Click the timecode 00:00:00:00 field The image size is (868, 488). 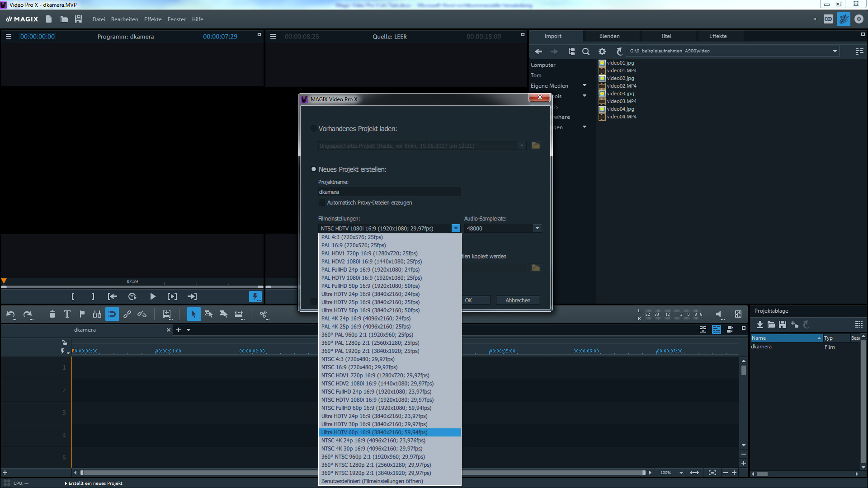(38, 37)
